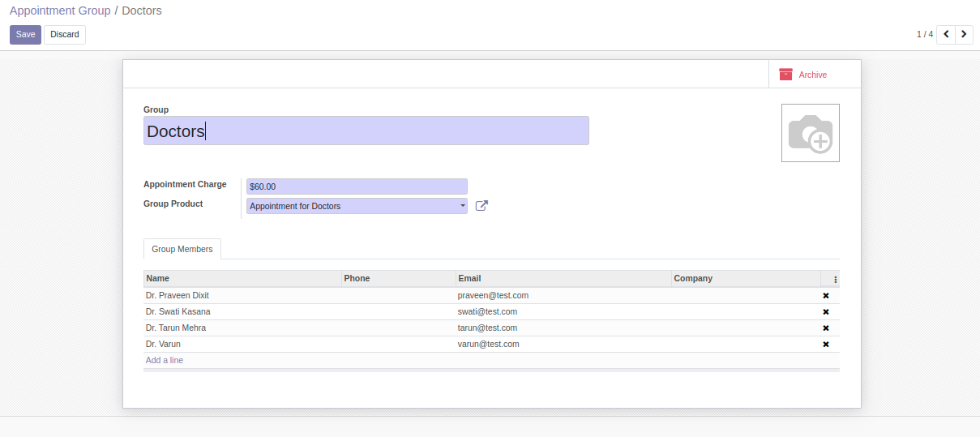Click Add a line link
Viewport: 980px width, 437px height.
[165, 360]
